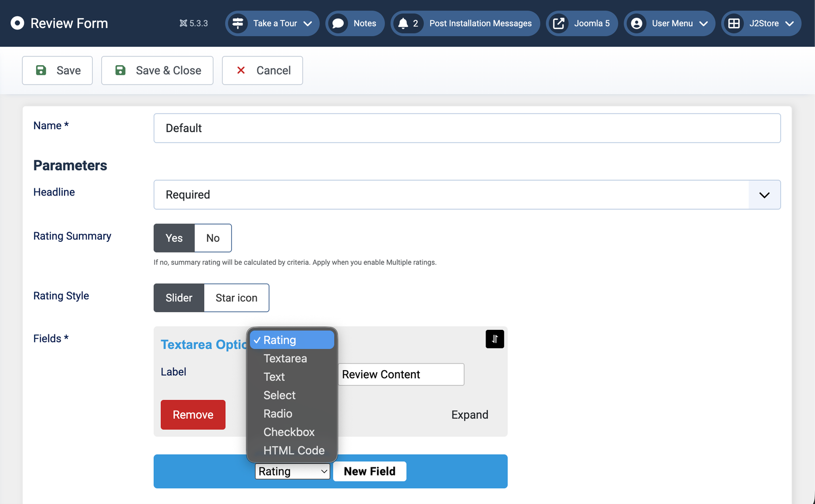This screenshot has height=504, width=815.
Task: Open the Headline dropdown chevron
Action: coord(764,195)
